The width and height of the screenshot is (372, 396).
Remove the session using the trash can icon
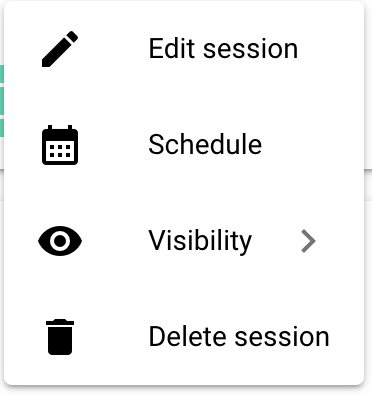(60, 337)
